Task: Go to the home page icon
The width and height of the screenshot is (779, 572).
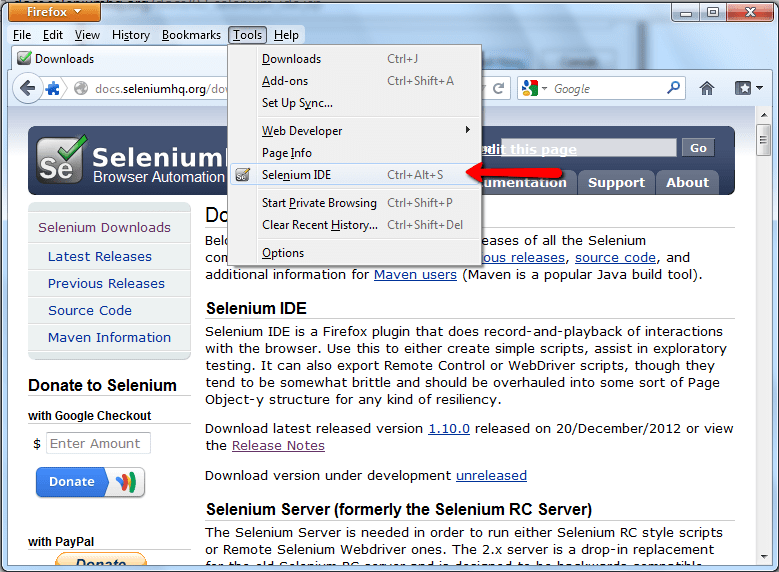Action: (706, 88)
